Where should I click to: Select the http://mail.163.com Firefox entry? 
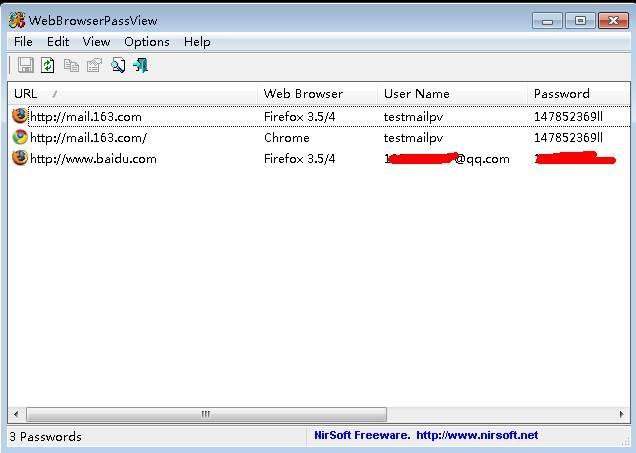pyautogui.click(x=319, y=116)
